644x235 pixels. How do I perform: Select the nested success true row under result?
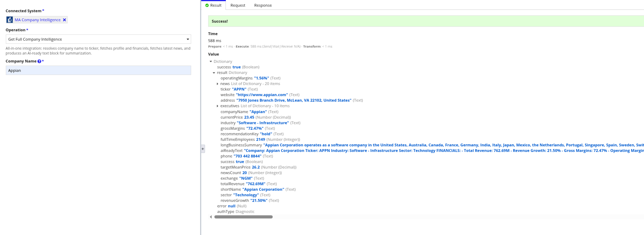pyautogui.click(x=241, y=162)
